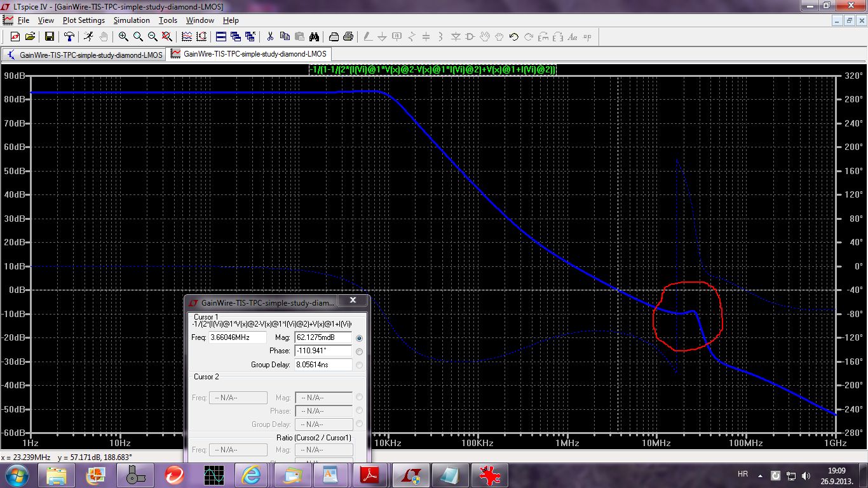Image resolution: width=868 pixels, height=488 pixels.
Task: Click the Pan magnifier icon
Action: tap(138, 37)
